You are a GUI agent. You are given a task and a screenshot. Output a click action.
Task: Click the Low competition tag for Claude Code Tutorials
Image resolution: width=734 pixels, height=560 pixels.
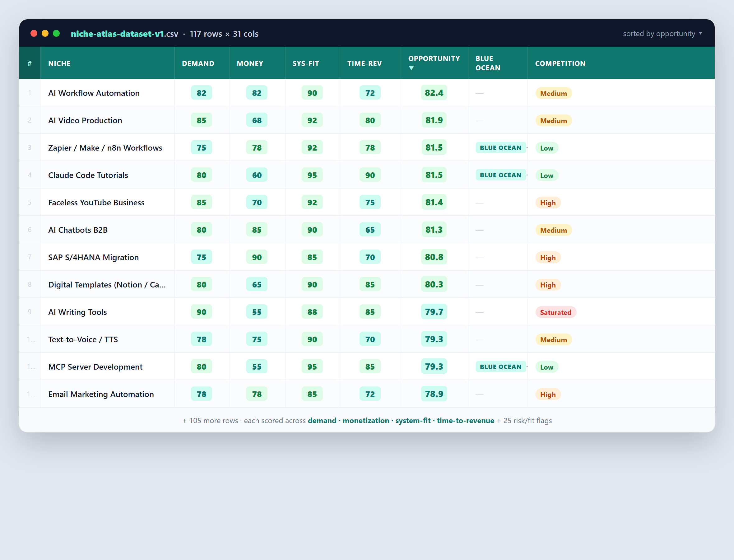click(546, 175)
